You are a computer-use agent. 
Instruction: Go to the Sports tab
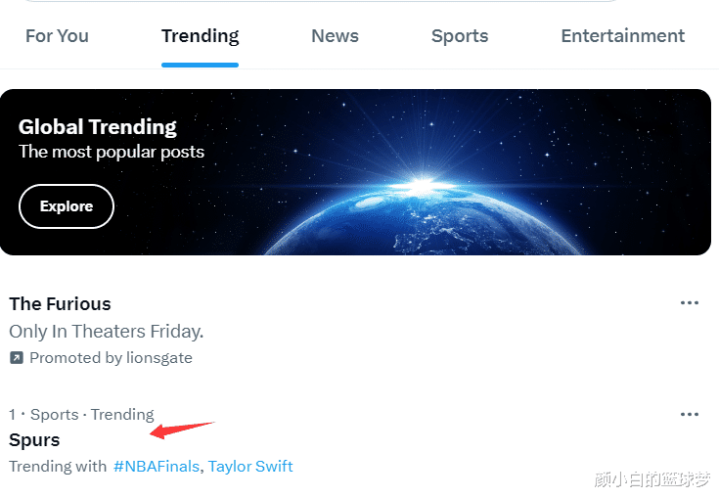459,36
